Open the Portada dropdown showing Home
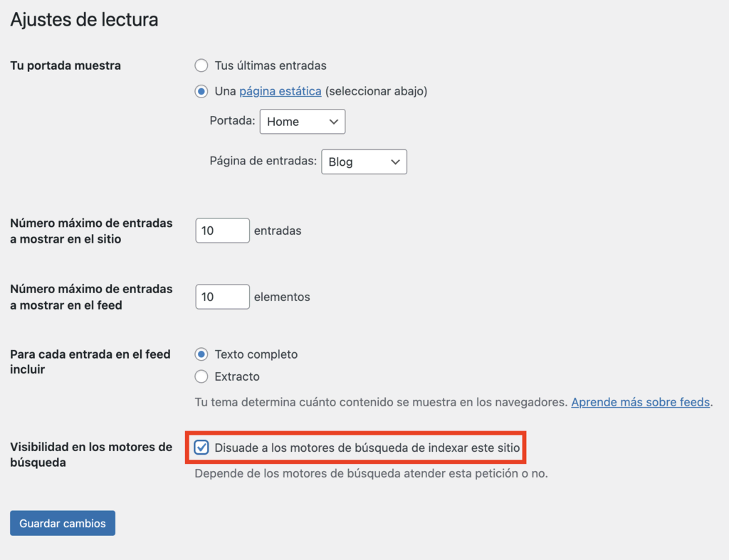This screenshot has height=560, width=729. (x=302, y=122)
